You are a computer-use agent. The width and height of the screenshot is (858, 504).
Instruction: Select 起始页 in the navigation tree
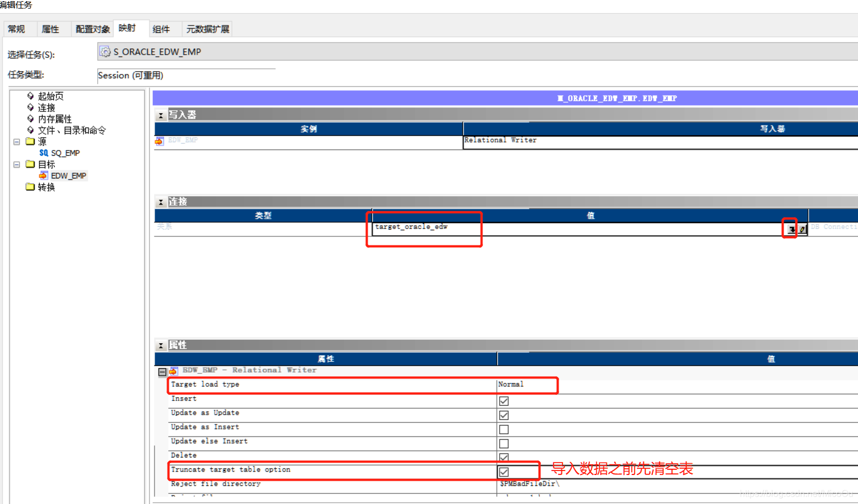click(51, 96)
